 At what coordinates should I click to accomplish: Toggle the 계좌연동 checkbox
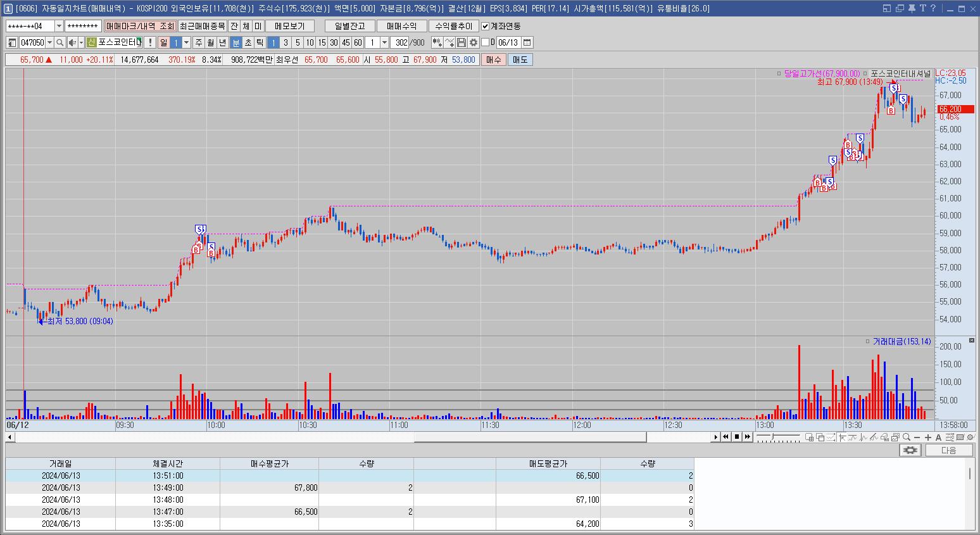point(486,26)
